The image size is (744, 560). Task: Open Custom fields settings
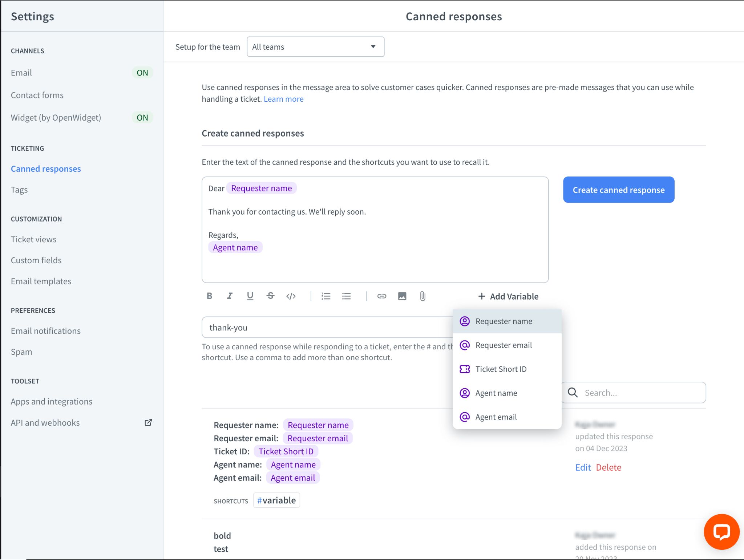pyautogui.click(x=36, y=260)
